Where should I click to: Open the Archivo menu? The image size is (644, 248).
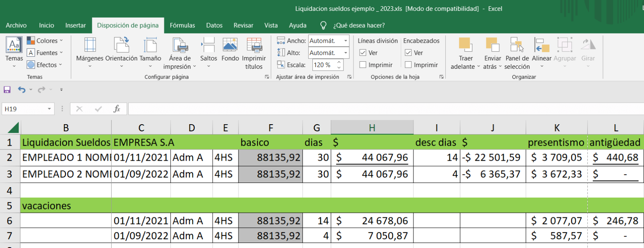tap(16, 25)
